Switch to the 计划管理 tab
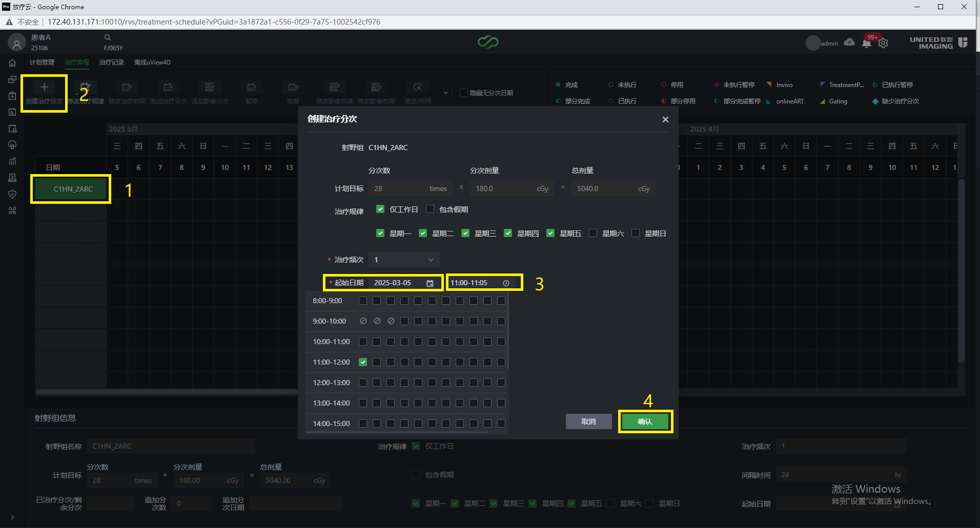 [42, 62]
